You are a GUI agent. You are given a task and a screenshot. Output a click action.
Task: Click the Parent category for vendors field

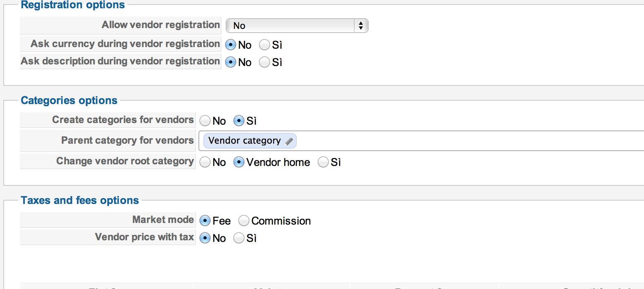(455, 141)
